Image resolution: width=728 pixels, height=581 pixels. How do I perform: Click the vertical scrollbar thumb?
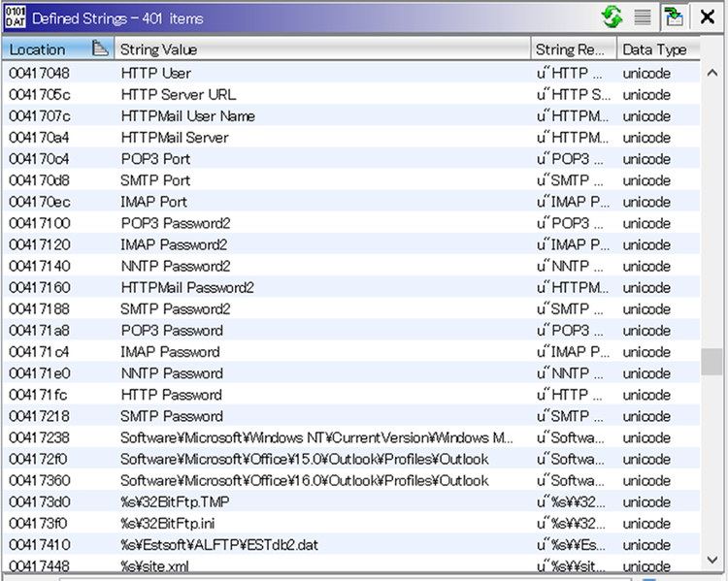point(711,362)
